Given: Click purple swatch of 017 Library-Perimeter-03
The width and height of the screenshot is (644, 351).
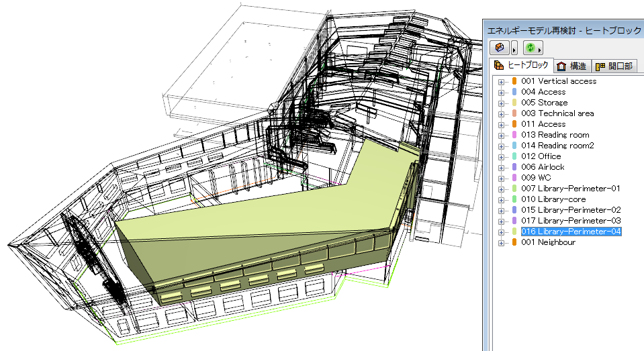Looking at the screenshot, I should pos(514,220).
